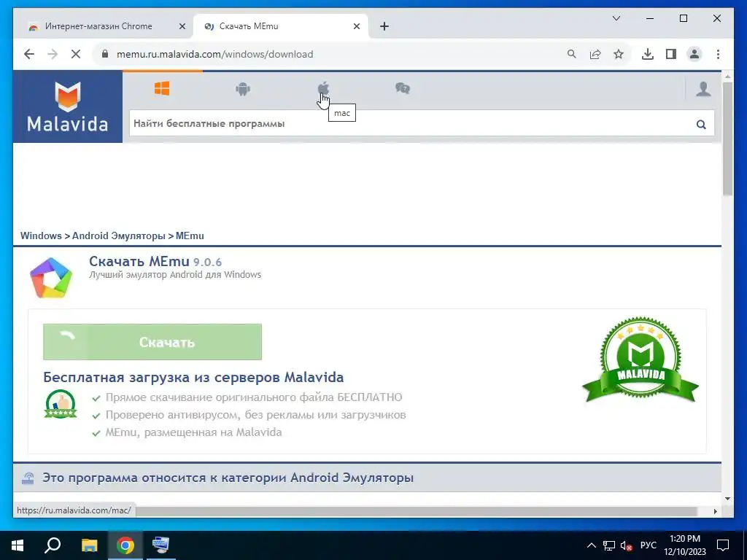The height and width of the screenshot is (560, 747).
Task: Click the thumbs-up rating badge icon
Action: (x=61, y=404)
